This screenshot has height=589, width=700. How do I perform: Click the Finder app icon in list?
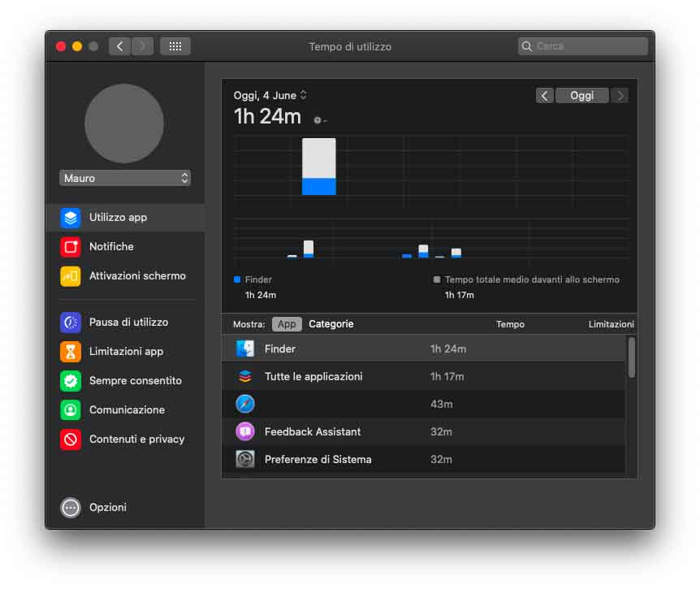point(245,349)
